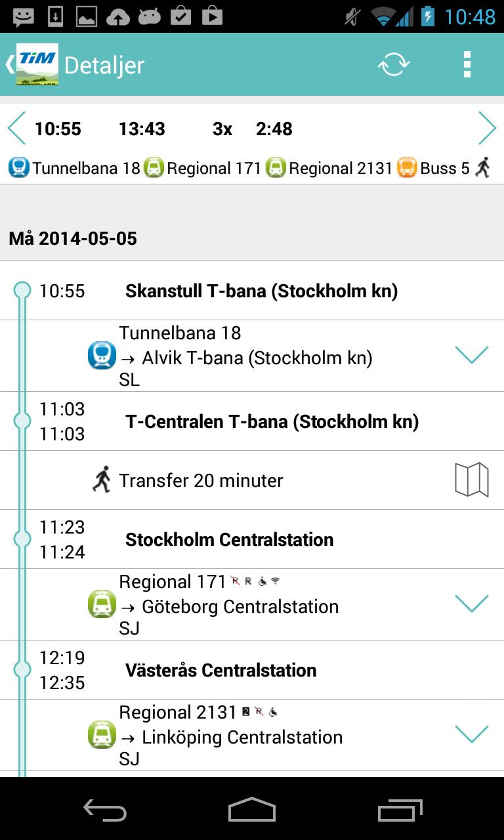504x840 pixels.
Task: Tap the green Regional 2131 train icon
Action: pos(102,735)
